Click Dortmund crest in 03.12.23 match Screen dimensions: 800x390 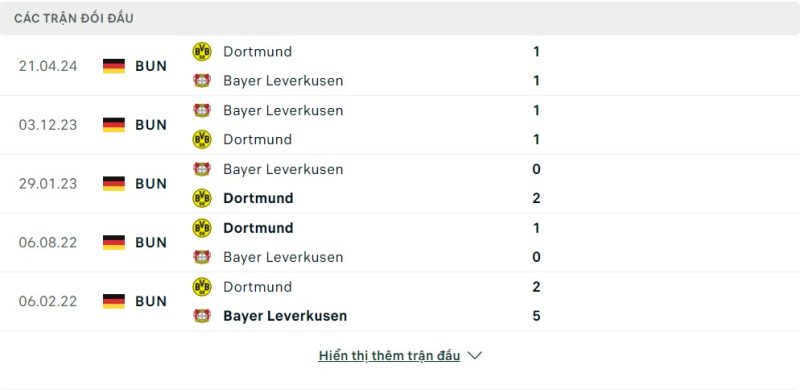202,139
